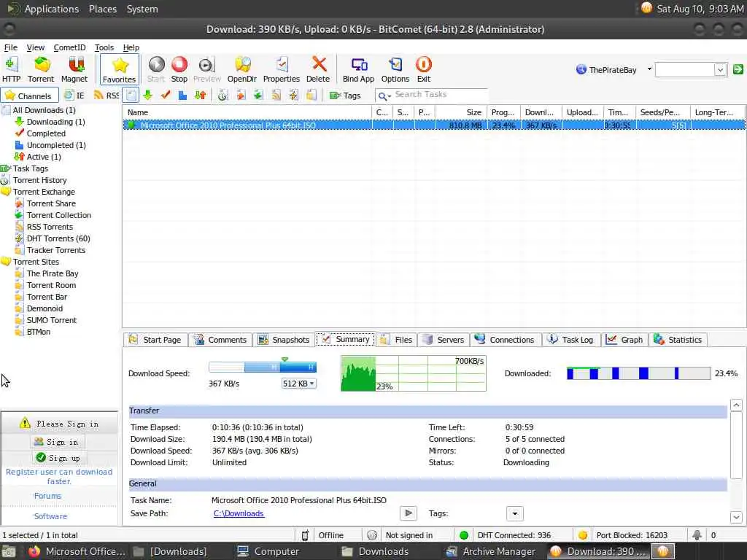Switch to the Statistics tab

click(x=678, y=340)
